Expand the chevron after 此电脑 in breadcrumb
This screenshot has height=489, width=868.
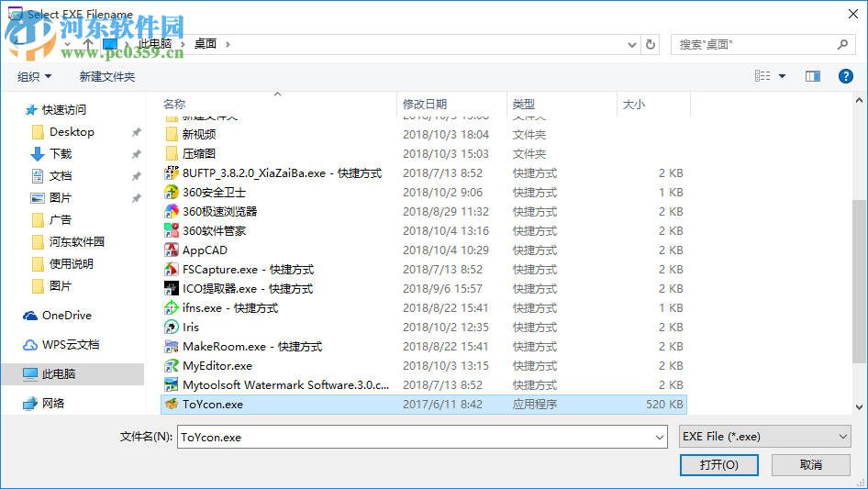[x=183, y=44]
